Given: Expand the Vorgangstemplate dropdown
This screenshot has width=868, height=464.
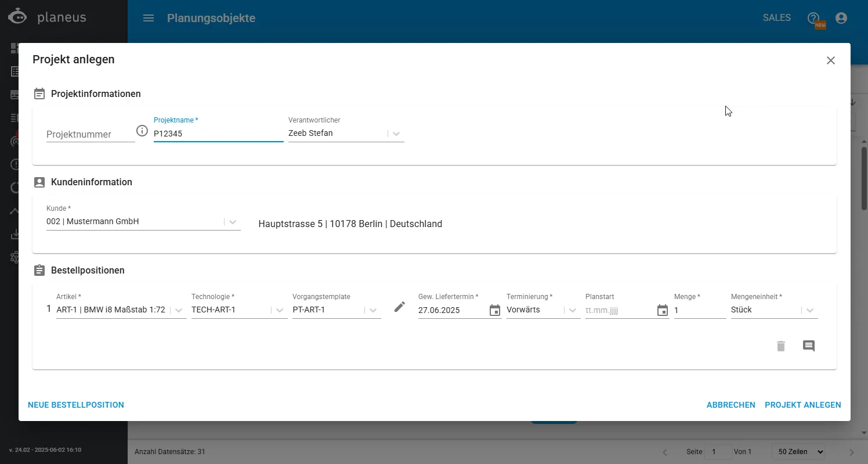Looking at the screenshot, I should (373, 310).
